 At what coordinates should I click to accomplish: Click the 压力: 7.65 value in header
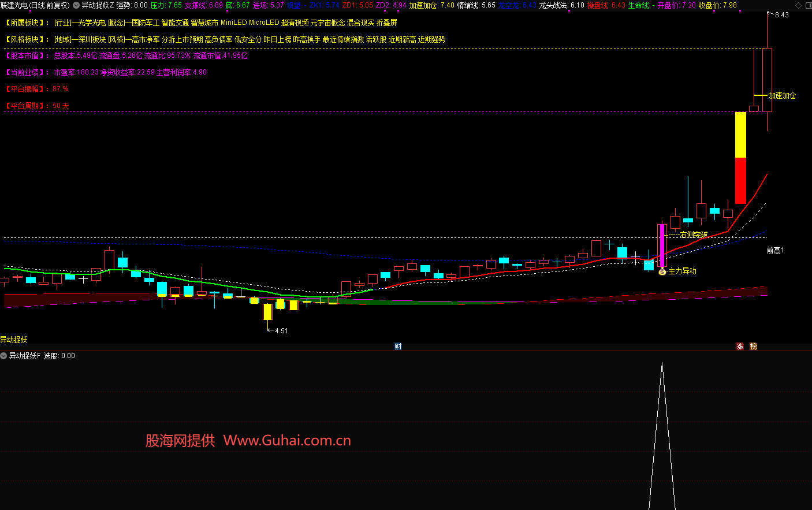pyautogui.click(x=166, y=5)
